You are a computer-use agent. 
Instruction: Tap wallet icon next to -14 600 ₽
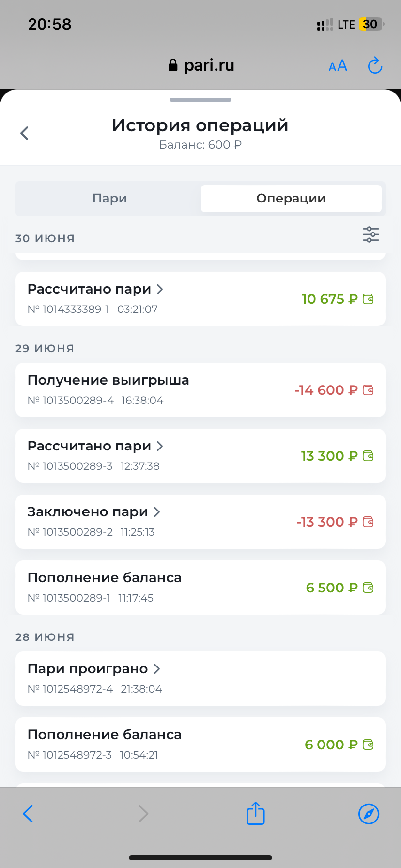(x=369, y=390)
